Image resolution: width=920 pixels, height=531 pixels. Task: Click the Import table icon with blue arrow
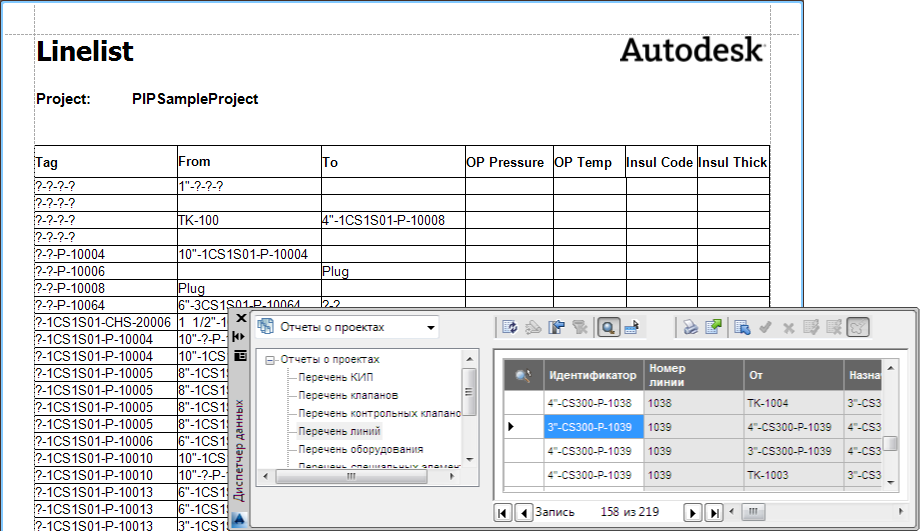[x=742, y=327]
